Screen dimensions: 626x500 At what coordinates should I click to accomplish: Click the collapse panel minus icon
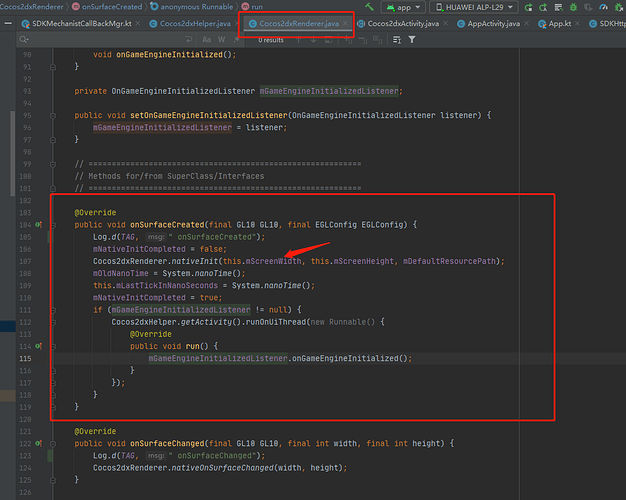(8, 24)
